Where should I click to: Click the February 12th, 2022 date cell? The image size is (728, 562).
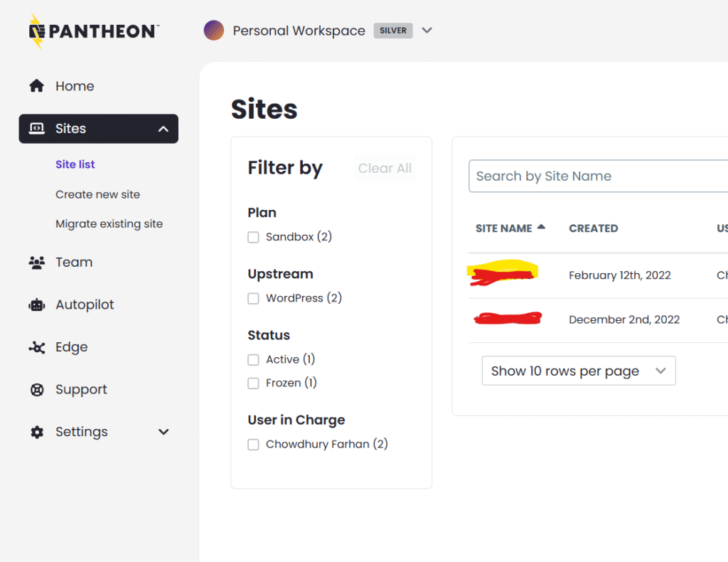[620, 275]
